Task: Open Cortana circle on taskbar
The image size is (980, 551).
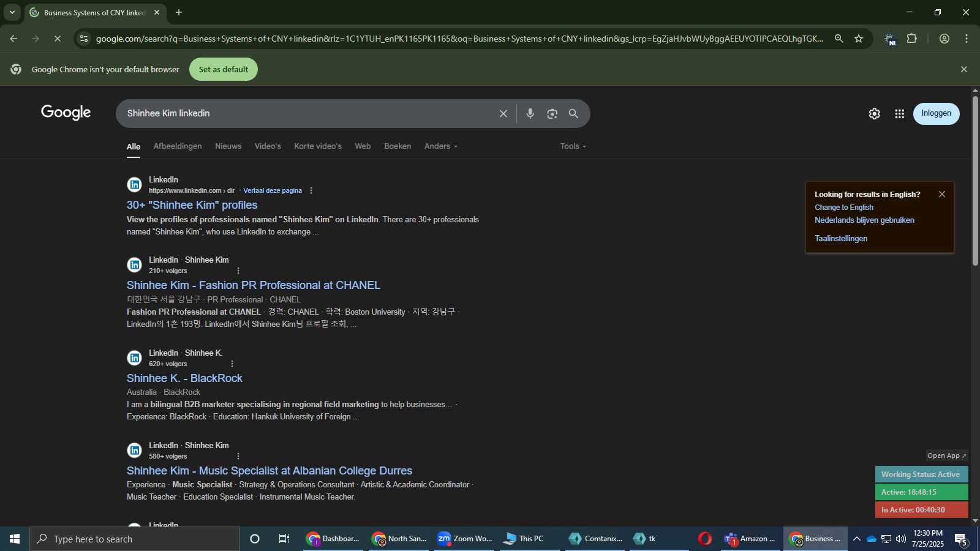Action: [x=255, y=539]
